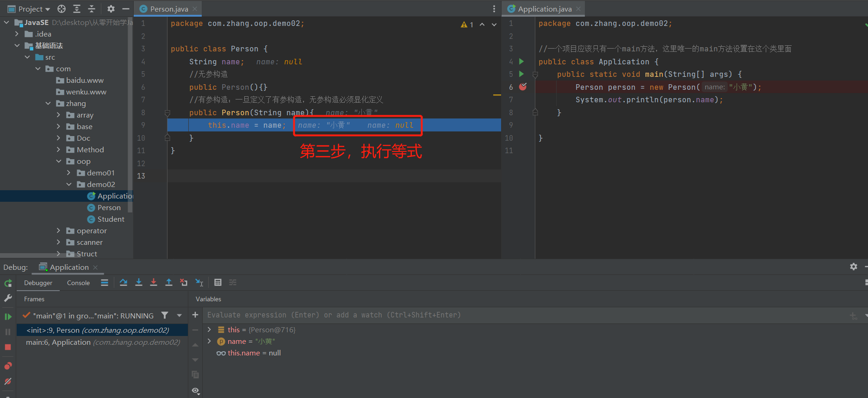This screenshot has height=398, width=868.
Task: Select Application debug session tab
Action: coord(69,267)
